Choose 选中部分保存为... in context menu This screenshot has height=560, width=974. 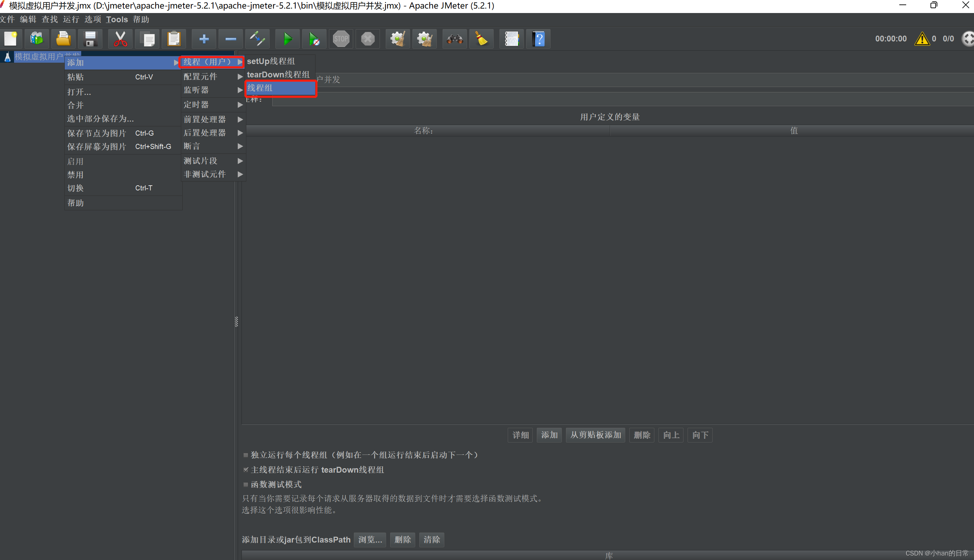pos(123,119)
